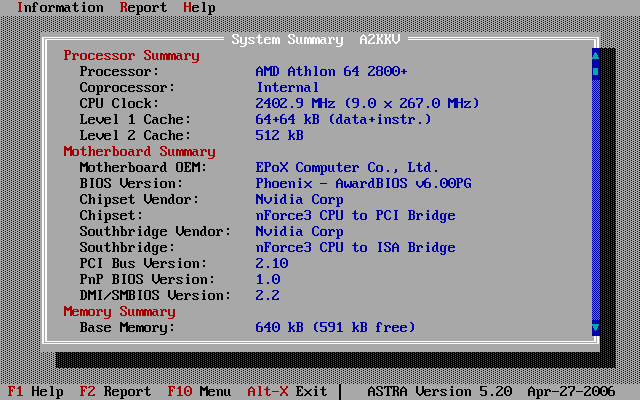Open the Report menu
This screenshot has height=400, width=640.
point(143,8)
